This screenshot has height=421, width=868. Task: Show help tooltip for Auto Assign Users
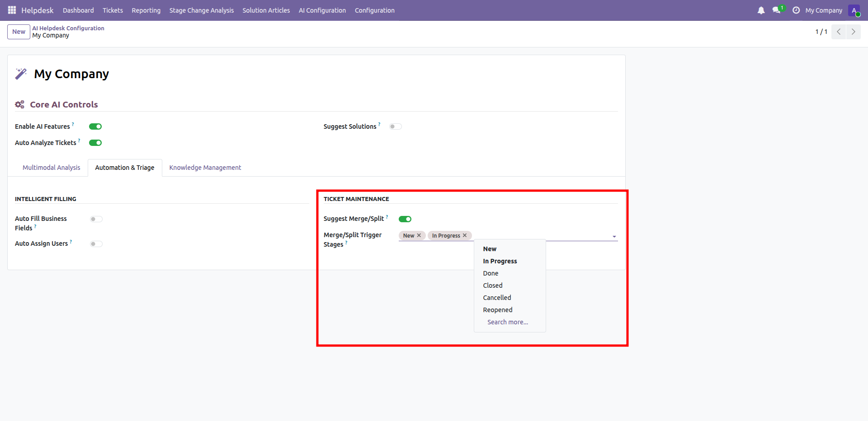[x=71, y=241]
